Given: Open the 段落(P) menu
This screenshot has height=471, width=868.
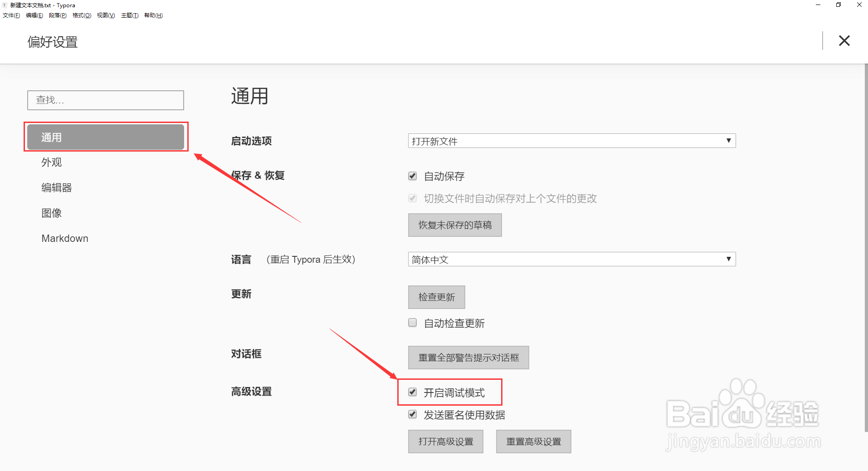Looking at the screenshot, I should coord(58,15).
